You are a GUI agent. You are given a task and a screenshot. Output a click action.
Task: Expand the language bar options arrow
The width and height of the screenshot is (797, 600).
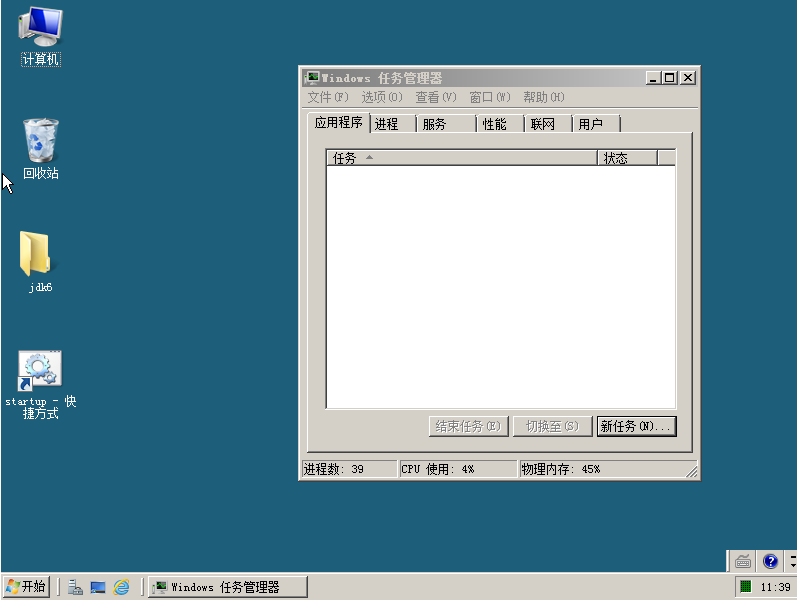coord(792,561)
